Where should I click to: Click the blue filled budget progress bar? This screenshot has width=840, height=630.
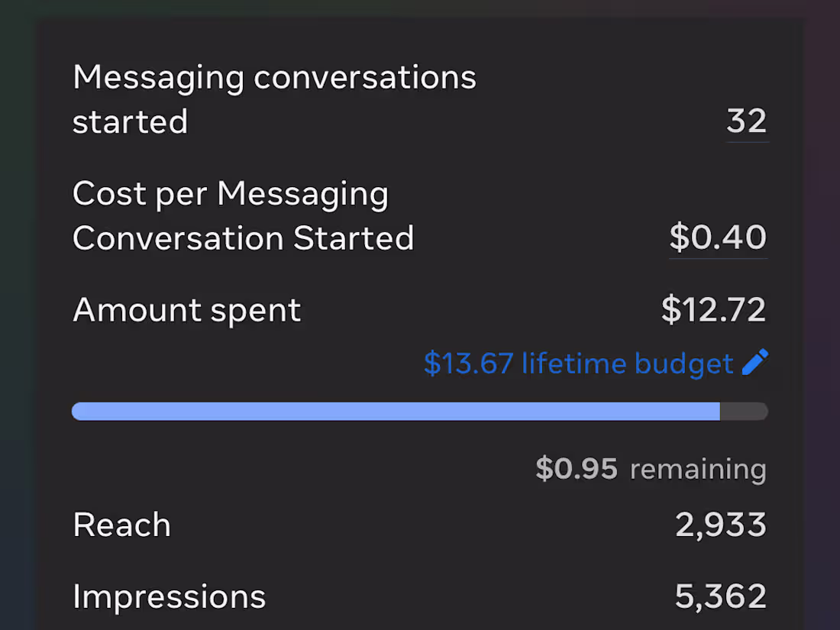click(x=396, y=412)
